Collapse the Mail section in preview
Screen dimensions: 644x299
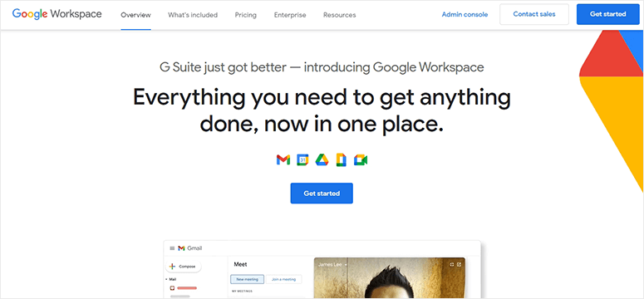pyautogui.click(x=166, y=279)
